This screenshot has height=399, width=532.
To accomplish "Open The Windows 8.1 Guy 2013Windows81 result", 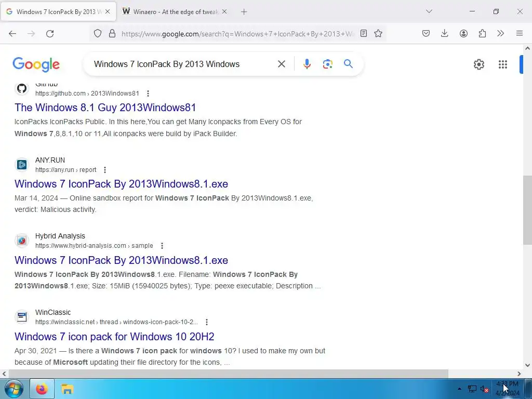I will click(105, 108).
